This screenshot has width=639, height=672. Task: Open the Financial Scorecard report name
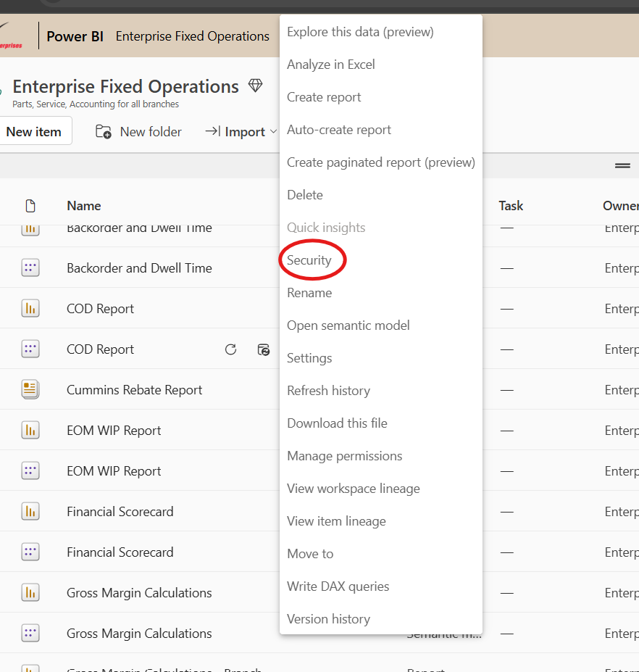tap(120, 512)
